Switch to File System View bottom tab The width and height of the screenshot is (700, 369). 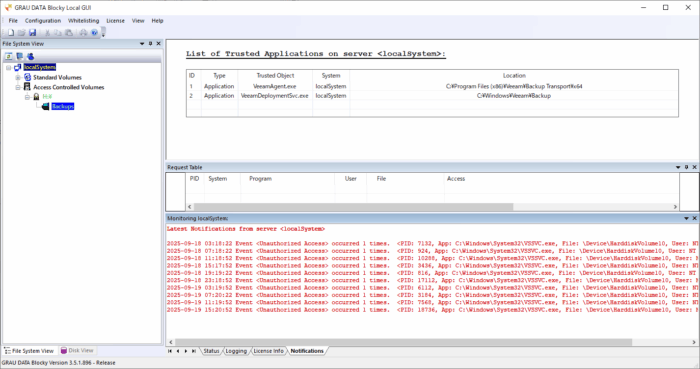[x=29, y=351]
